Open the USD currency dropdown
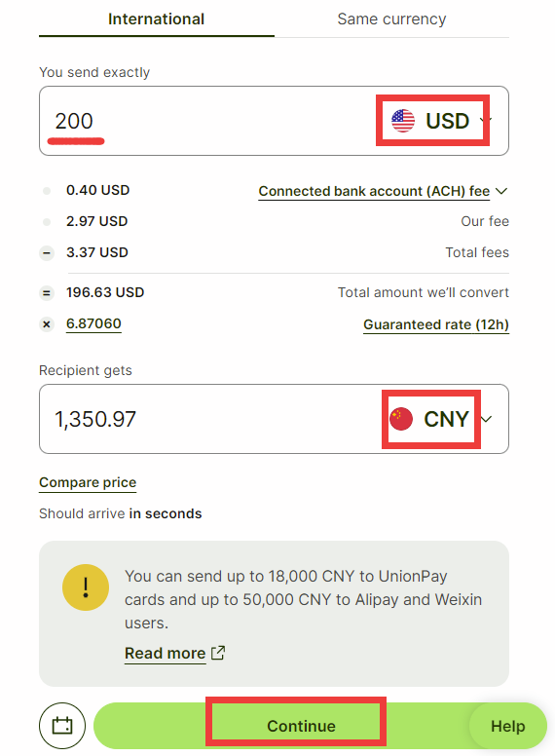Viewport: 555px width, 756px height. (440, 121)
